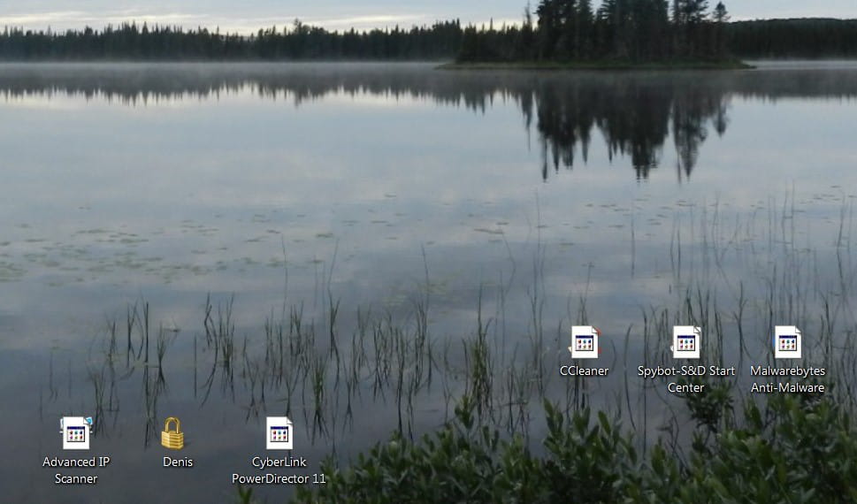
Task: Click the "CCleaner" label text
Action: (585, 370)
